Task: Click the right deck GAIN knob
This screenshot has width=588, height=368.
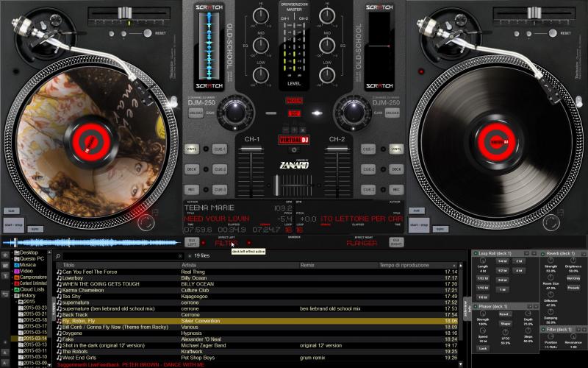Action: [x=353, y=113]
